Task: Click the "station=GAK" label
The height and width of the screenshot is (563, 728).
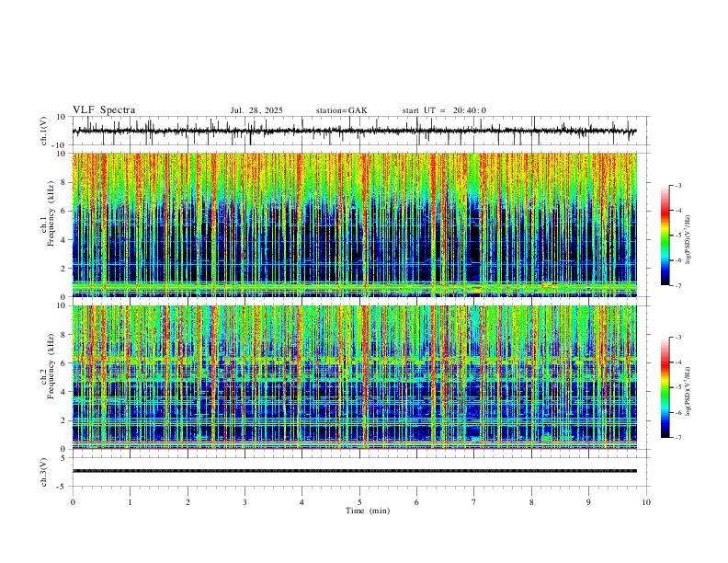Action: click(341, 110)
